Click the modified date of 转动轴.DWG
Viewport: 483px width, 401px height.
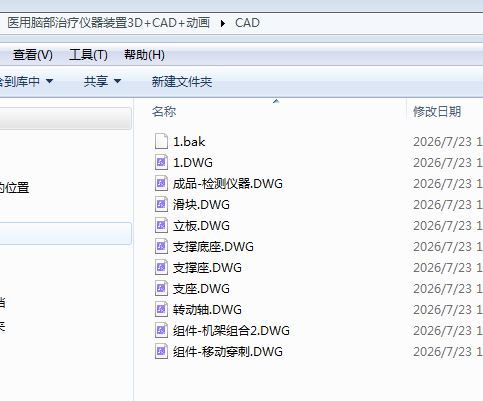(448, 310)
